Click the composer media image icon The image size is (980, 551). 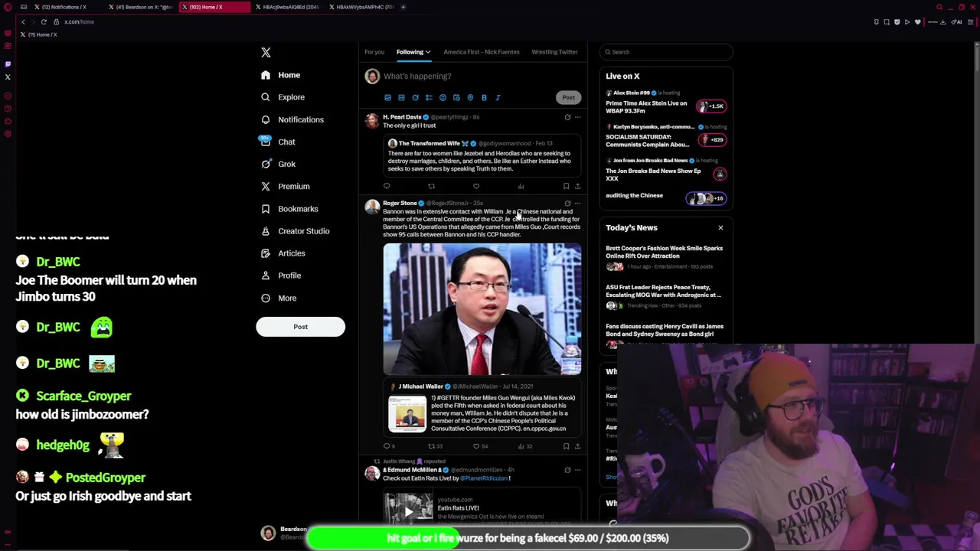click(387, 98)
